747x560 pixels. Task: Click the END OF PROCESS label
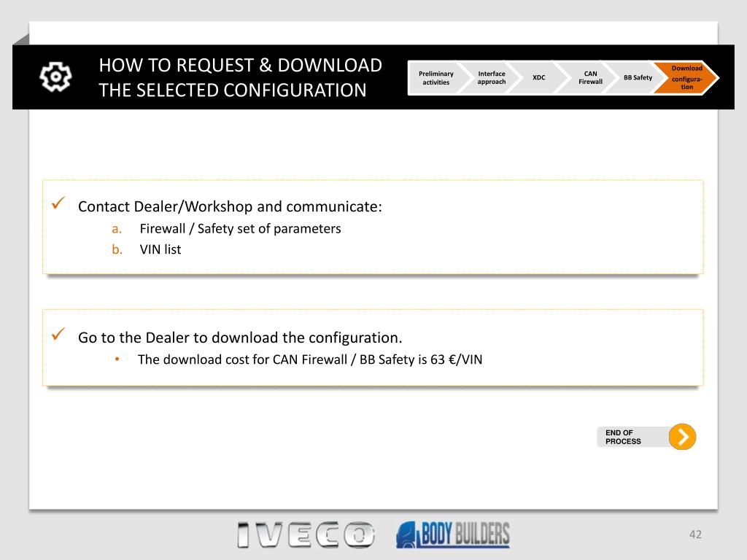point(623,437)
